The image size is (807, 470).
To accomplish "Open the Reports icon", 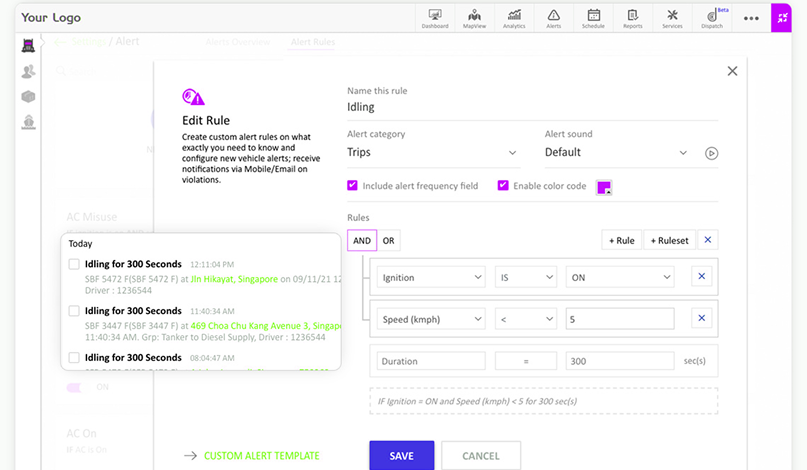I will pos(633,17).
